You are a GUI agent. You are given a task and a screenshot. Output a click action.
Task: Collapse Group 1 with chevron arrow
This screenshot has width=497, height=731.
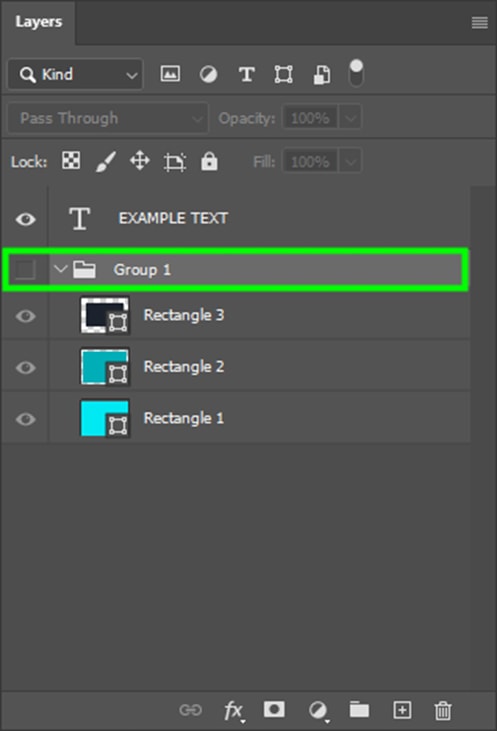click(61, 269)
